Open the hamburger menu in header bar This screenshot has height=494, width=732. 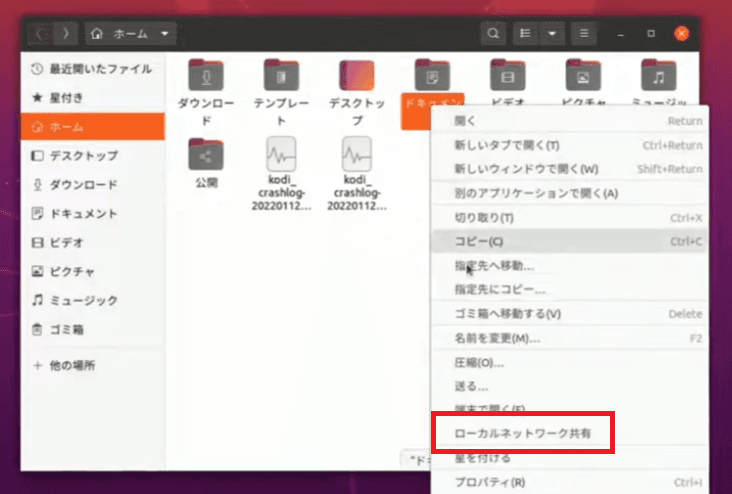click(x=583, y=33)
